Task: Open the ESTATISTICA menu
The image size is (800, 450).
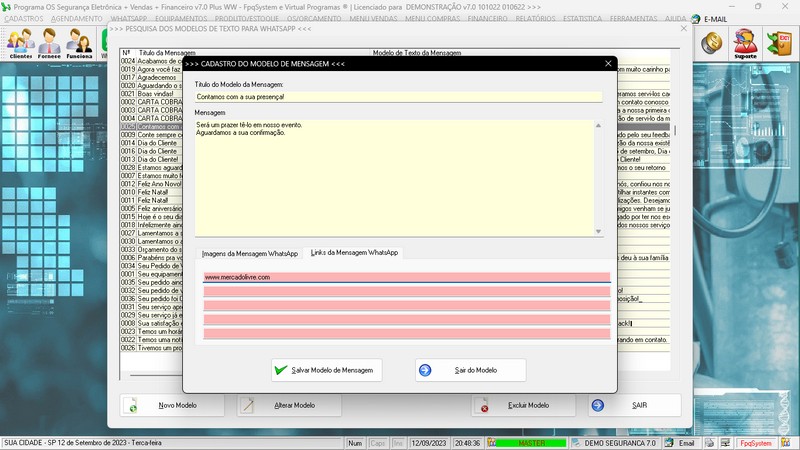Action: [582, 18]
